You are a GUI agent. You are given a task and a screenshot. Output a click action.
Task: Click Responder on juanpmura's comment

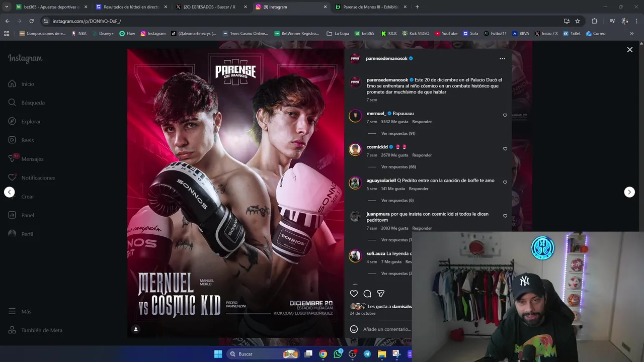[422, 228]
